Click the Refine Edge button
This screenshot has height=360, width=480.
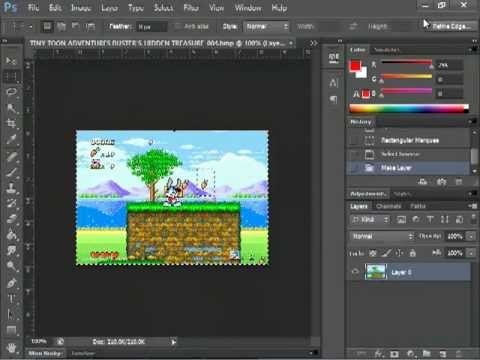tap(451, 26)
